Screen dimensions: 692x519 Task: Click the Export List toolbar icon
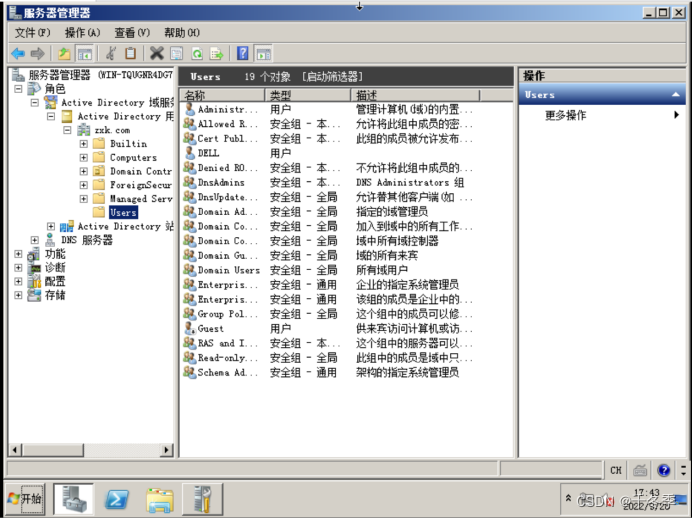click(217, 54)
